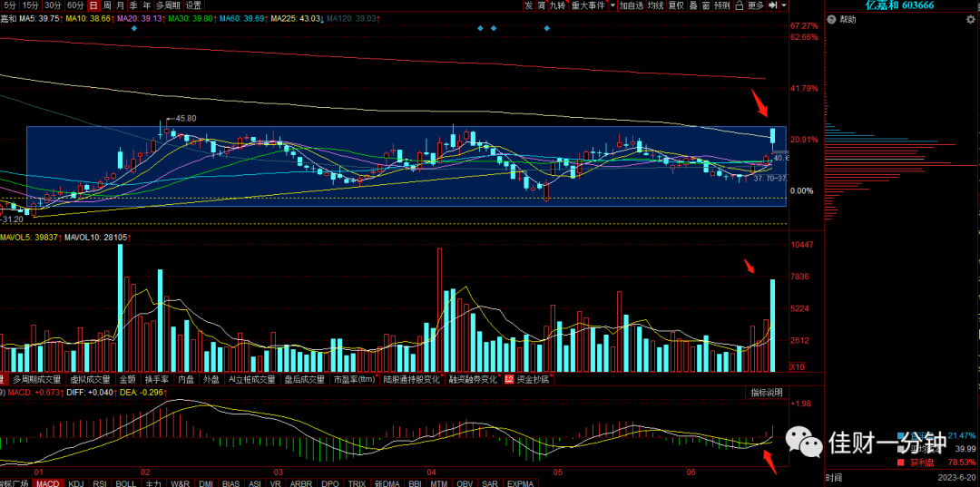
Task: Click the jump-to-end arrow icon in the toolbar
Action: (x=773, y=5)
